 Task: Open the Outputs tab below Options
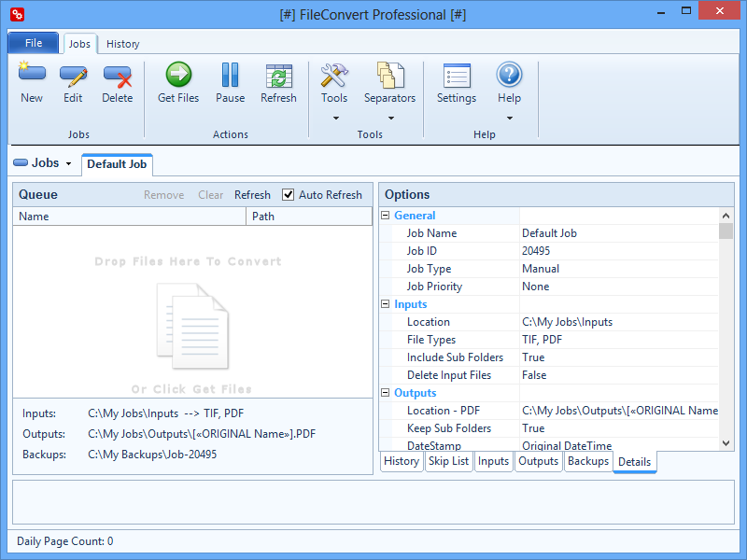539,461
